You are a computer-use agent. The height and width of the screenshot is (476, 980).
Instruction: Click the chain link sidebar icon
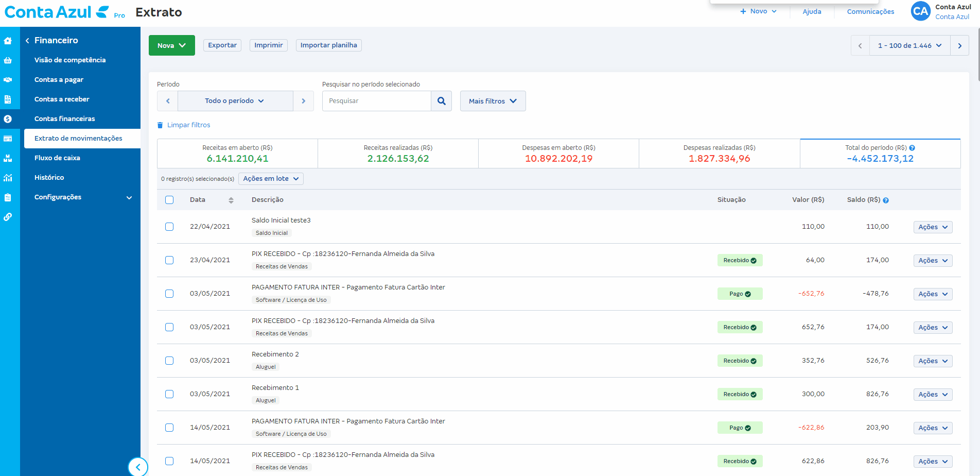[8, 217]
